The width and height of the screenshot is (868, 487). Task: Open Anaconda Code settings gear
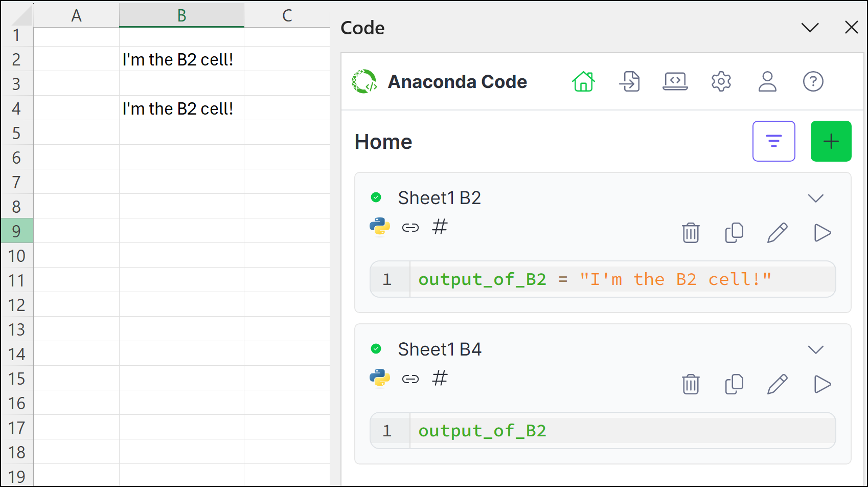click(x=721, y=81)
